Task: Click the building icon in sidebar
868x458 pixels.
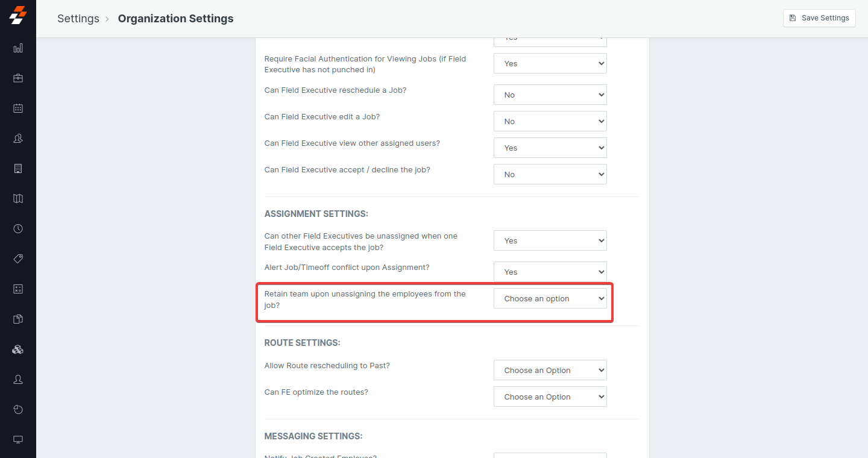Action: tap(18, 169)
